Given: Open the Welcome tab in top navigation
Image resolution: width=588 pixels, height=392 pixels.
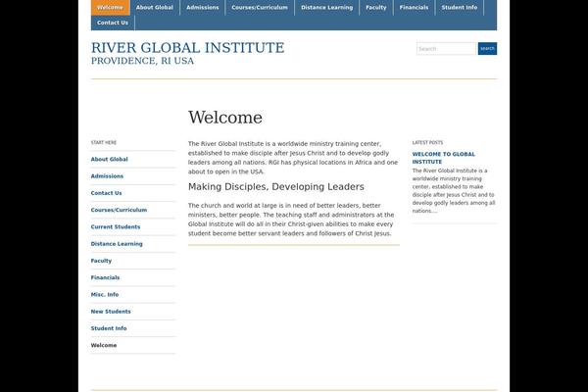Looking at the screenshot, I should (110, 8).
